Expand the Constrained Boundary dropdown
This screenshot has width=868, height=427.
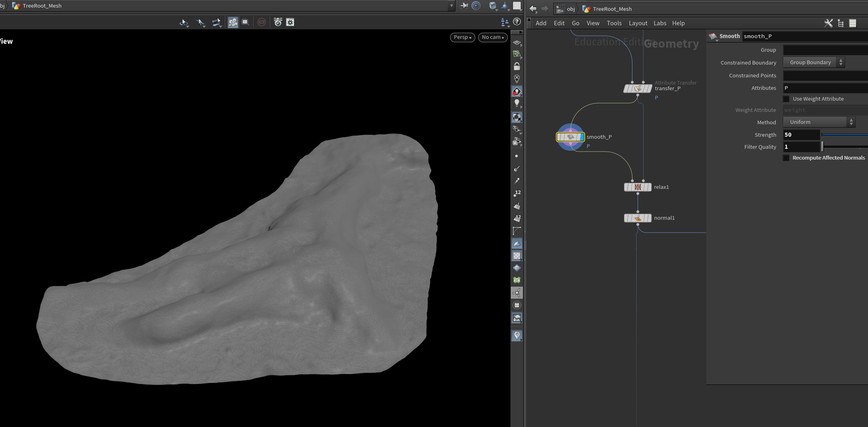tap(814, 63)
